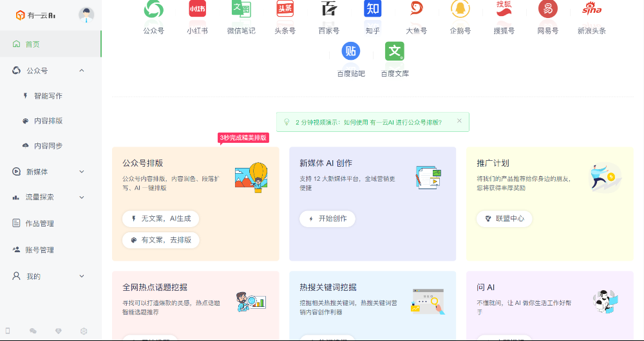Screen dimensions: 644x341
Task: Close the 2 分钟视频演示 banner
Action: 459,121
